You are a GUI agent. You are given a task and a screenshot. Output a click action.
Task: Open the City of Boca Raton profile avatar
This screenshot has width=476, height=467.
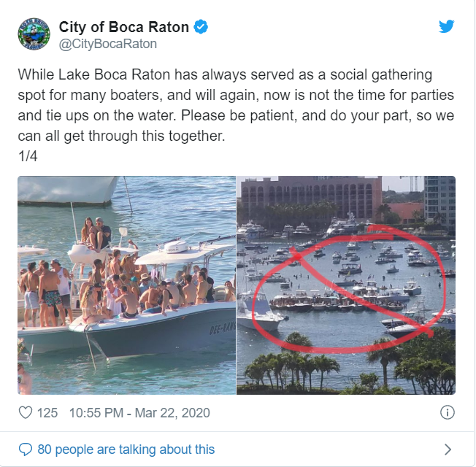pyautogui.click(x=34, y=34)
